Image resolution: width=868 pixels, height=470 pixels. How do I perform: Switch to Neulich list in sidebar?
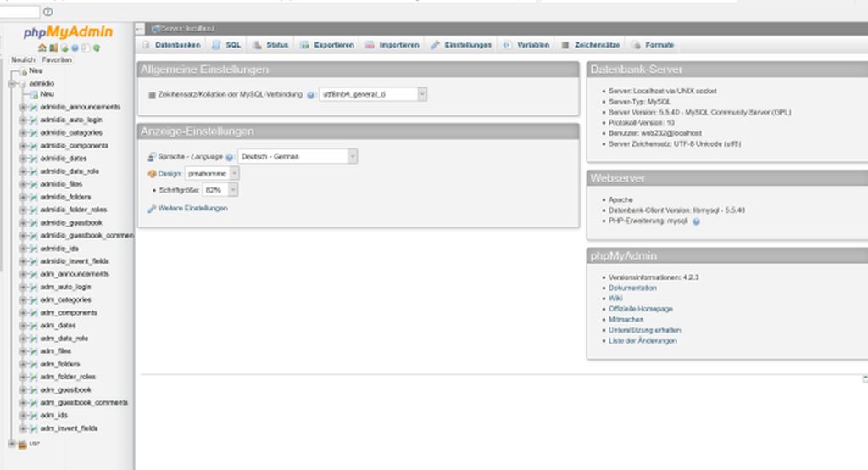[23, 60]
